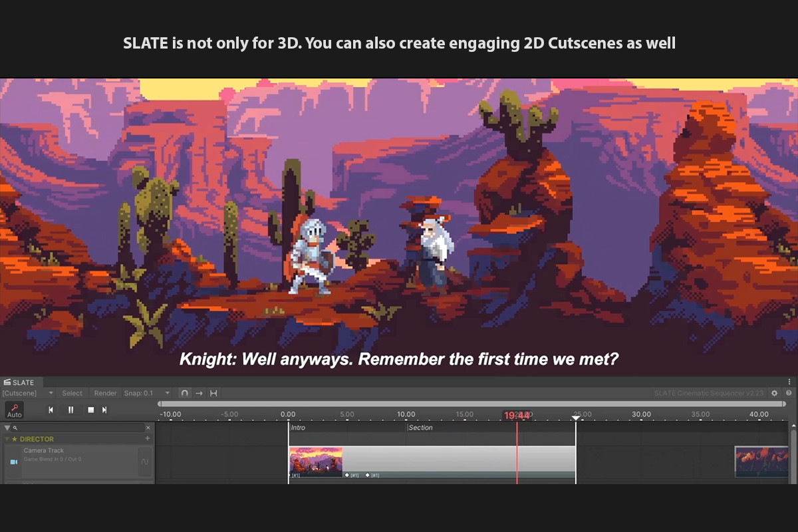Click the timeline zoom range scrollbar
798x532 pixels.
pos(472,404)
